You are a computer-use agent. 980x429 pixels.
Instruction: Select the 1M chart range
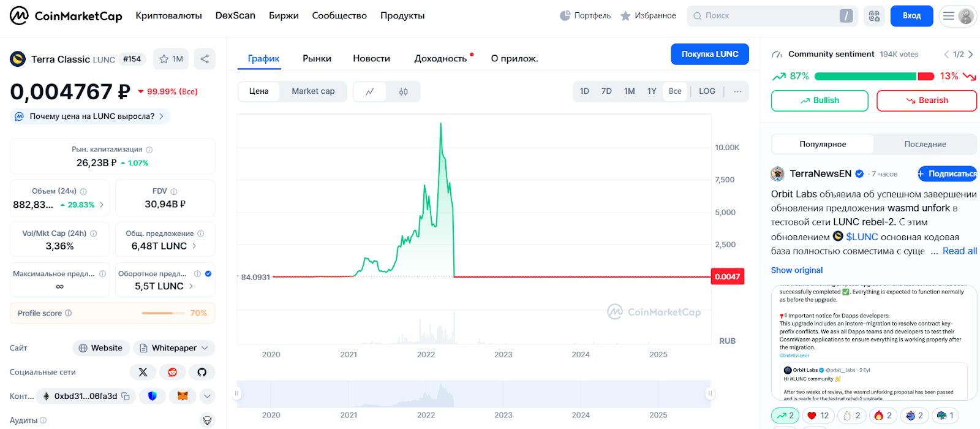point(629,91)
